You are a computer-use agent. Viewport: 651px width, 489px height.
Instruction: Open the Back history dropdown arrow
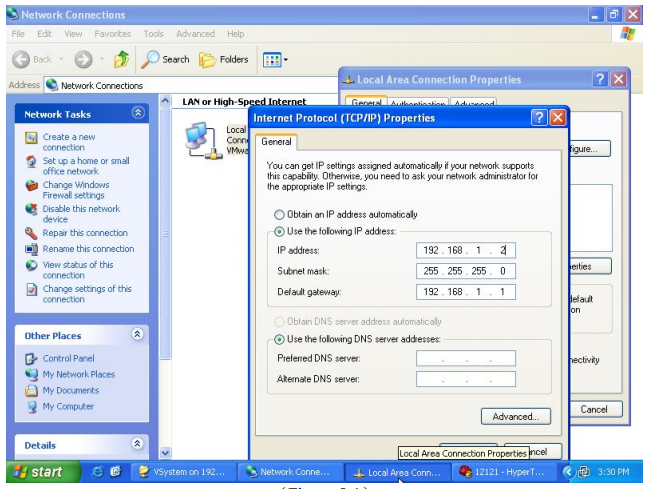coord(61,59)
